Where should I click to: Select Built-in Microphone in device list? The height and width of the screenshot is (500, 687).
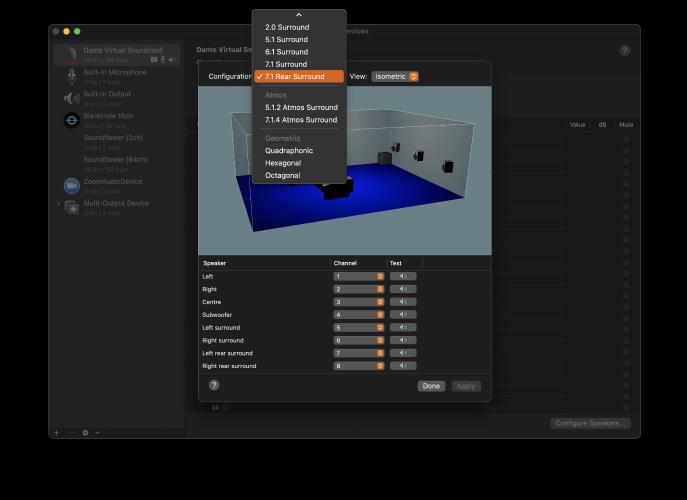pos(114,72)
